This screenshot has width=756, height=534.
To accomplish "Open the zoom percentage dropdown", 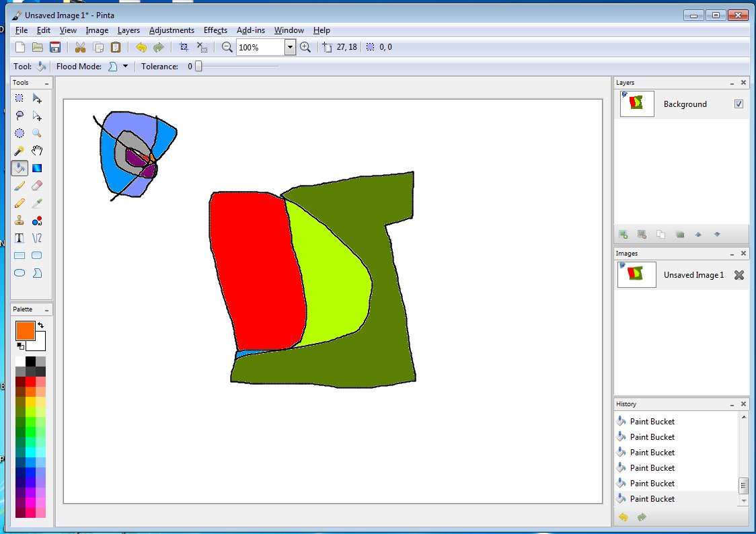I will pyautogui.click(x=291, y=47).
